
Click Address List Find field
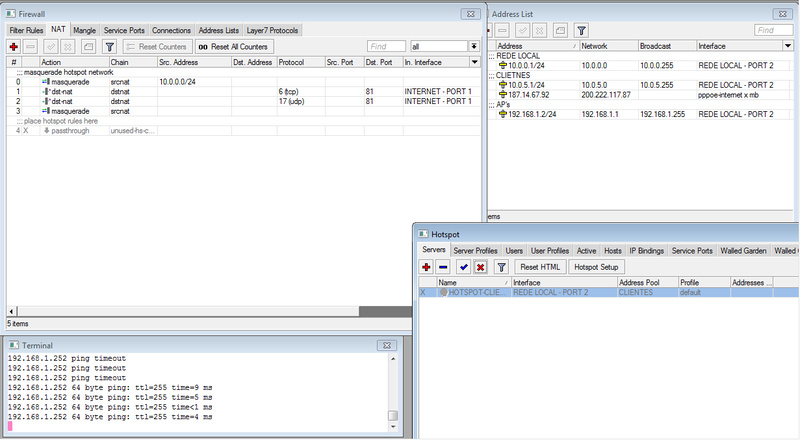(773, 30)
